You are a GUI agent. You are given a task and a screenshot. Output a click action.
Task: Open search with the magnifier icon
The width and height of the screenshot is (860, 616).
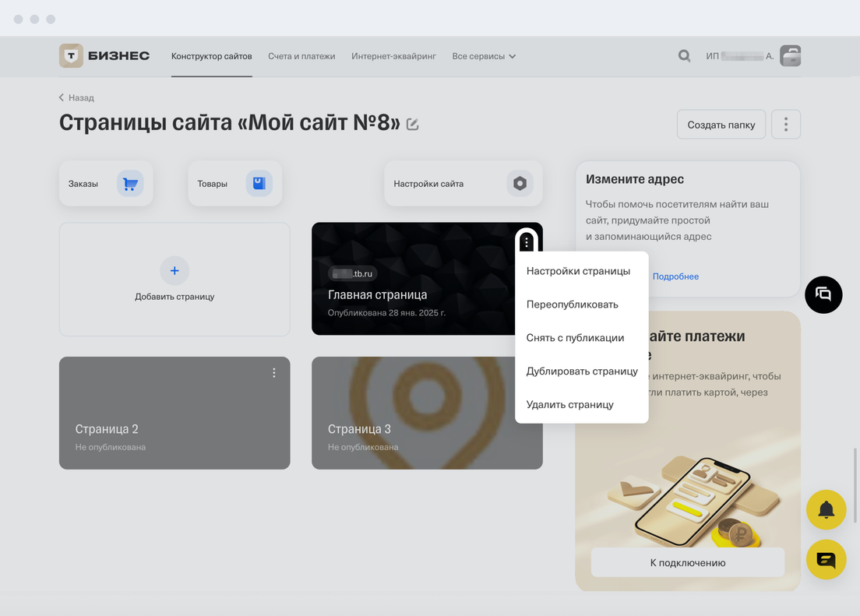684,56
